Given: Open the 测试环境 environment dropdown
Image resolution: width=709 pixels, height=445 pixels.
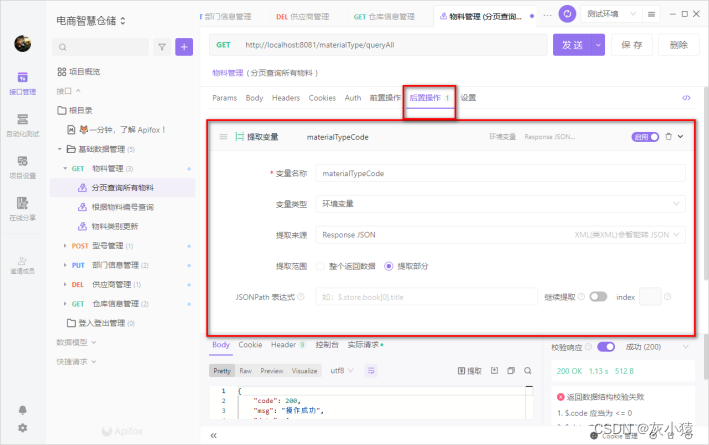Looking at the screenshot, I should 611,14.
